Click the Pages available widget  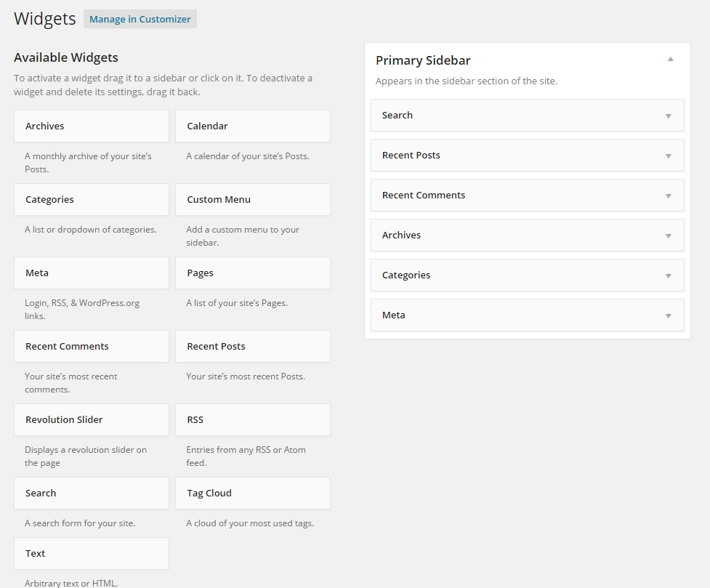pyautogui.click(x=253, y=273)
